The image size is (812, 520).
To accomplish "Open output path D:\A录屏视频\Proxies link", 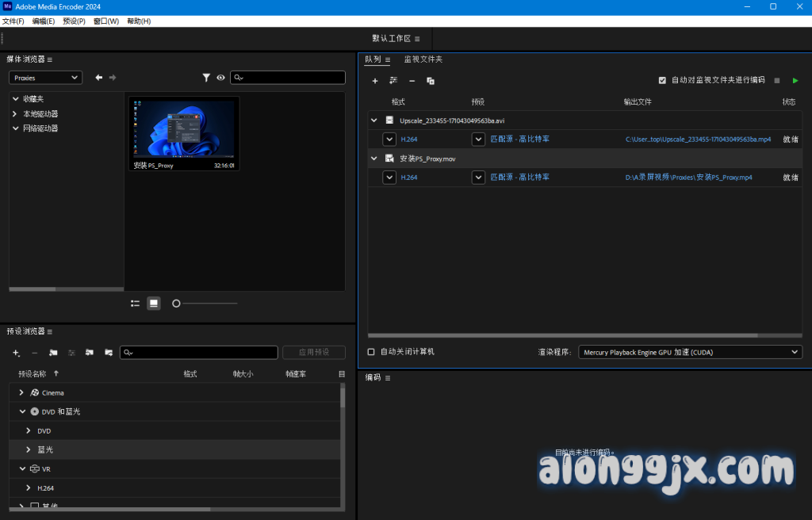I will coord(688,178).
